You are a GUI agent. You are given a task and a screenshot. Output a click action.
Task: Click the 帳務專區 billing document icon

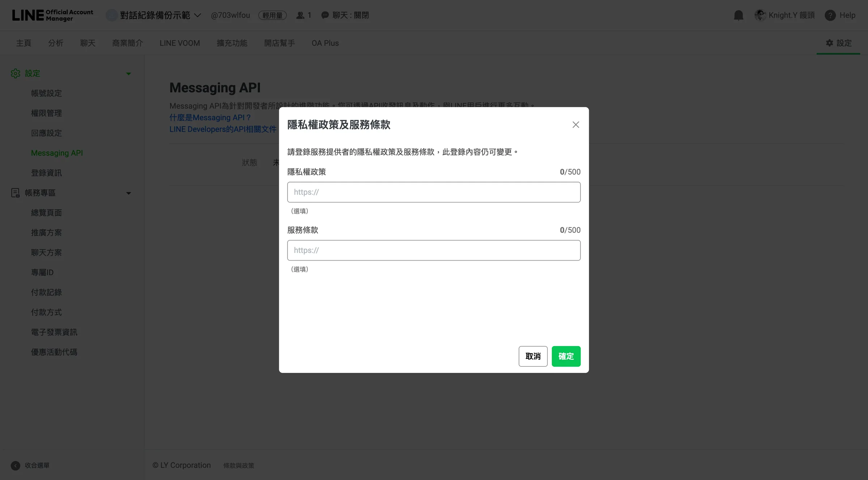[16, 193]
